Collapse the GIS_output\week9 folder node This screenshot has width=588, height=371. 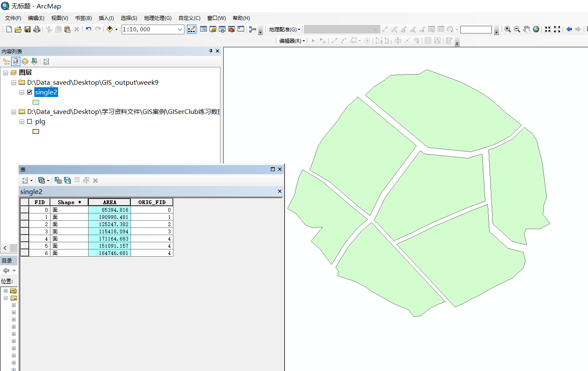pyautogui.click(x=14, y=83)
